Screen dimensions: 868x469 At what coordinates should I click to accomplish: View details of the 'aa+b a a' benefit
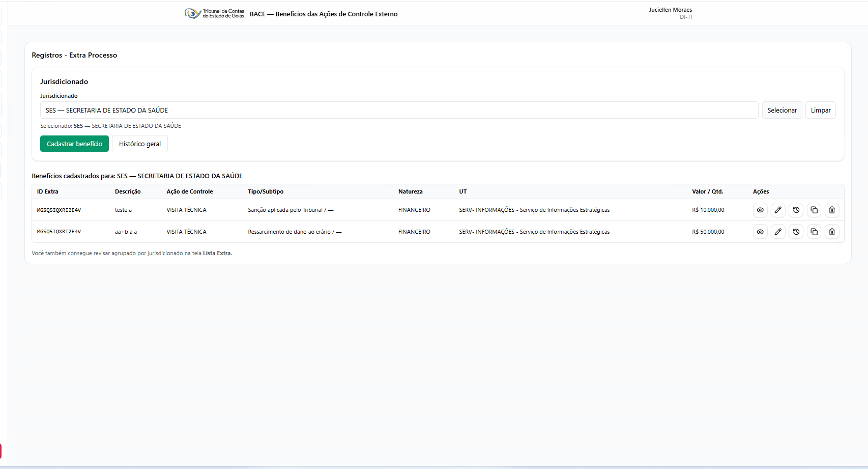pos(760,232)
